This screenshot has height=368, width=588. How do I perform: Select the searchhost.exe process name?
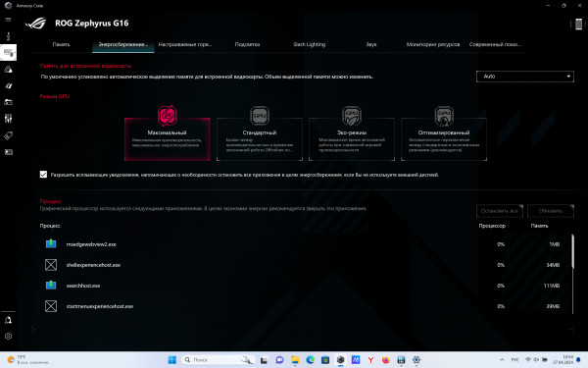[x=83, y=286]
